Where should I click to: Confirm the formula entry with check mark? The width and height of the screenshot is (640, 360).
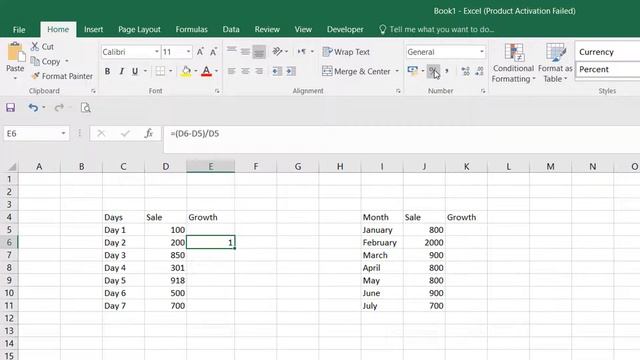click(125, 133)
